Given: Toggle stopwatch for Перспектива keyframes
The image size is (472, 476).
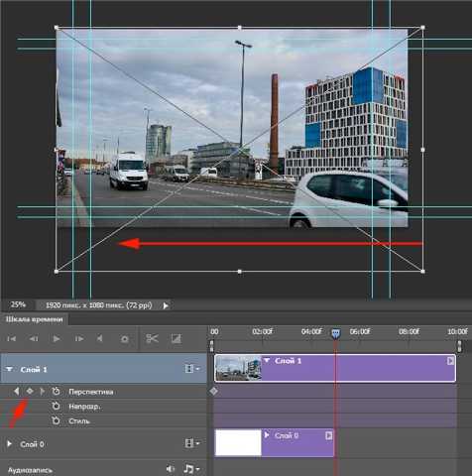Looking at the screenshot, I should pos(56,392).
